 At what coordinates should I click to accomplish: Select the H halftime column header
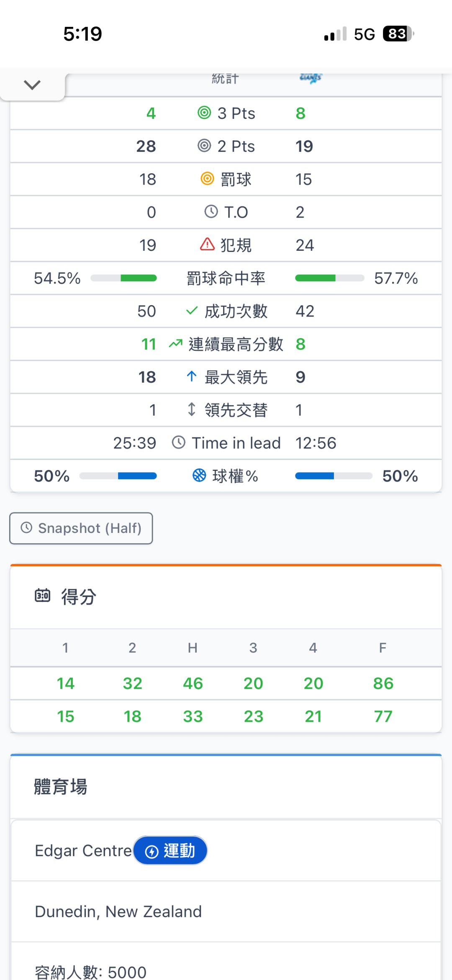point(193,648)
